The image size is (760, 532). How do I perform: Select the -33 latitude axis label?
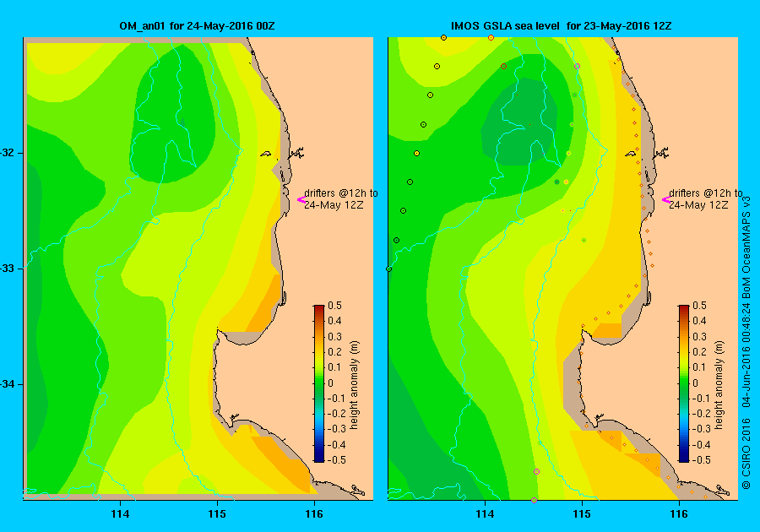[8, 269]
